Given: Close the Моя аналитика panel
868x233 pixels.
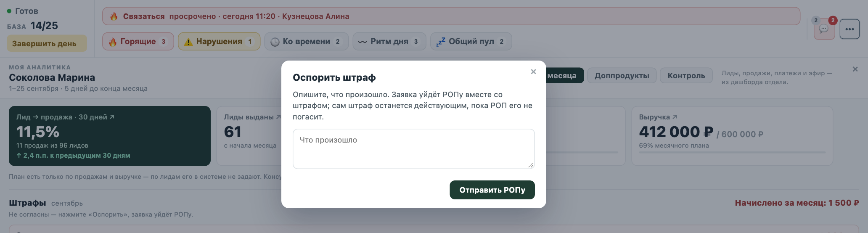Looking at the screenshot, I should click(855, 69).
